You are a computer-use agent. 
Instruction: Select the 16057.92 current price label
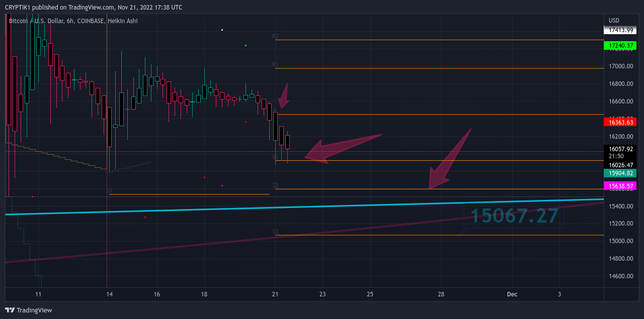pyautogui.click(x=620, y=149)
